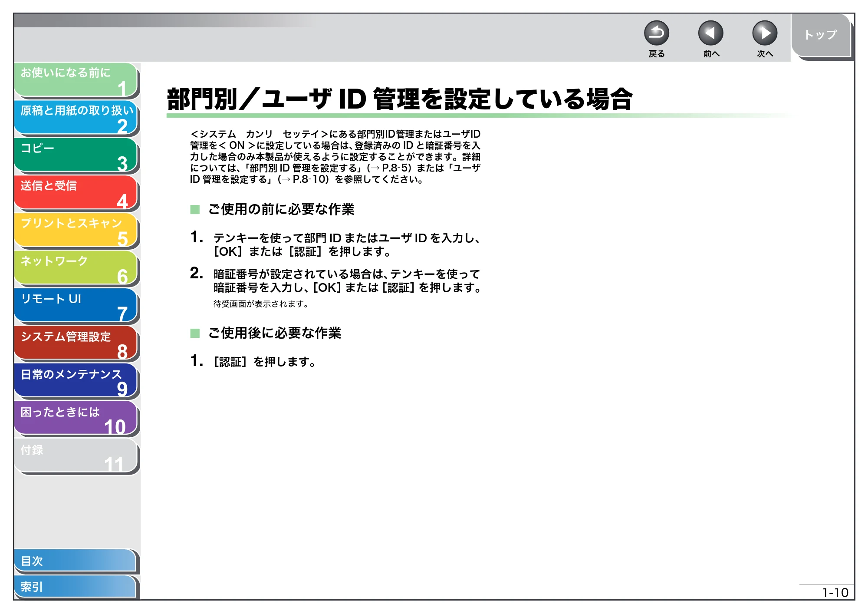Click section heading ご使用の前に必要な作業

point(281,209)
